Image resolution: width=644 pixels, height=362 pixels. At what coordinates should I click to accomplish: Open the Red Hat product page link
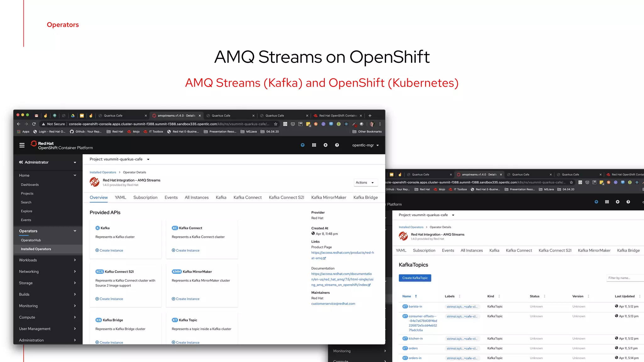coord(342,255)
